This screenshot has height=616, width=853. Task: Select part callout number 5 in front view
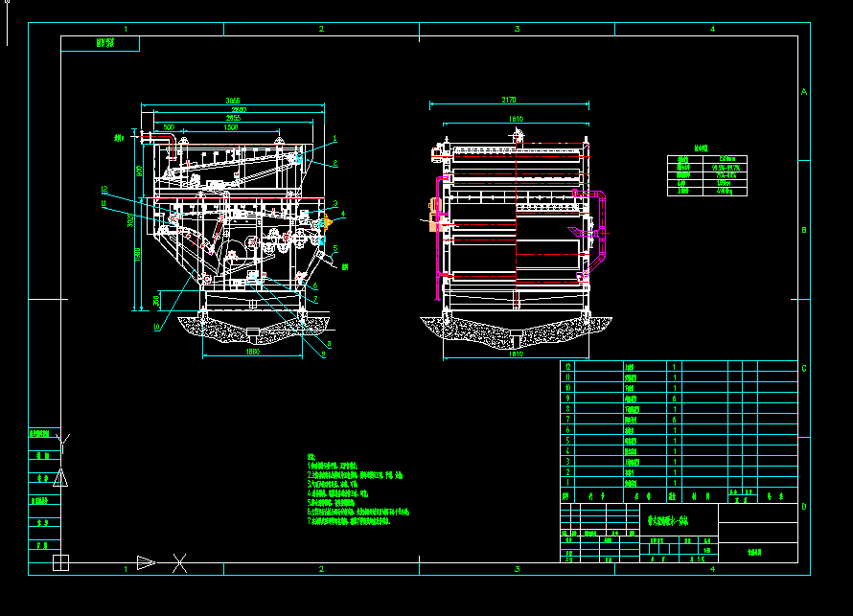[x=335, y=248]
